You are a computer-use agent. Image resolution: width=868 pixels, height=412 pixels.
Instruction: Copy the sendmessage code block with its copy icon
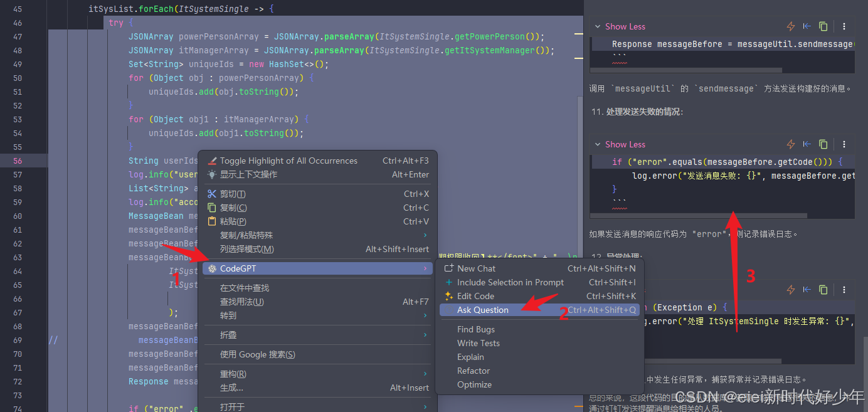coord(823,26)
